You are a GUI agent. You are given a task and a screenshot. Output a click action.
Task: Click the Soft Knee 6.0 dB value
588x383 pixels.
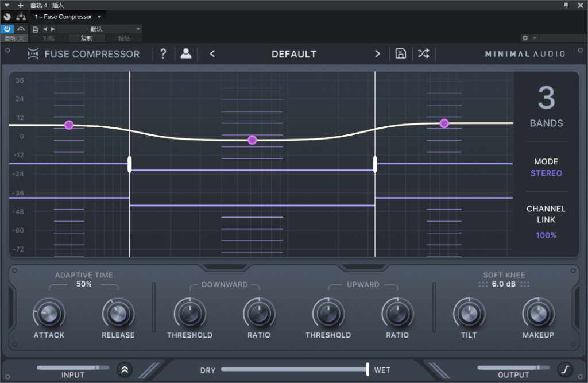coord(504,284)
